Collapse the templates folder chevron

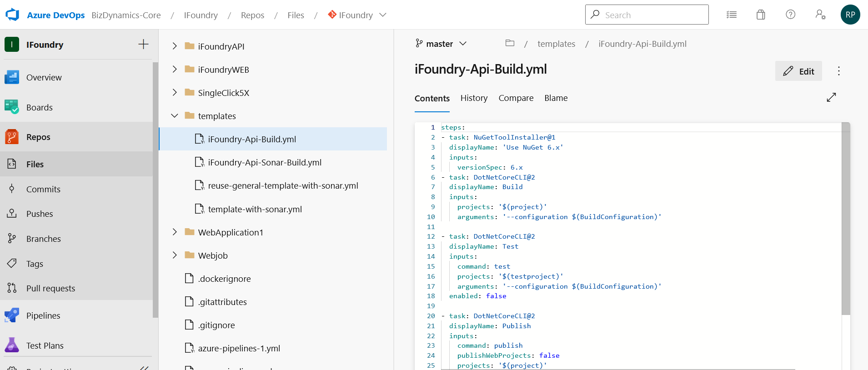175,116
